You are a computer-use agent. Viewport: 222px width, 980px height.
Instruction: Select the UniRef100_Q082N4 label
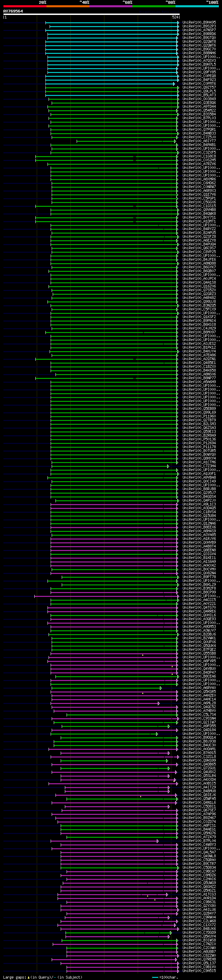tap(199, 573)
